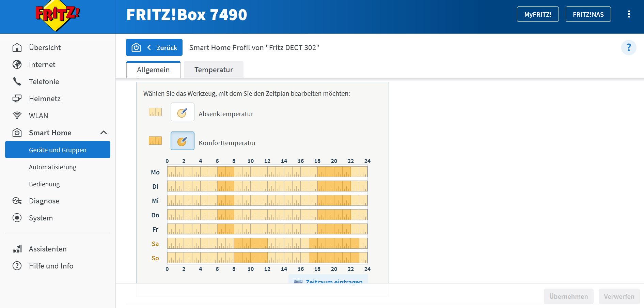Image resolution: width=644 pixels, height=308 pixels.
Task: Collapse the Smart Home menu chevron
Action: coord(104,133)
